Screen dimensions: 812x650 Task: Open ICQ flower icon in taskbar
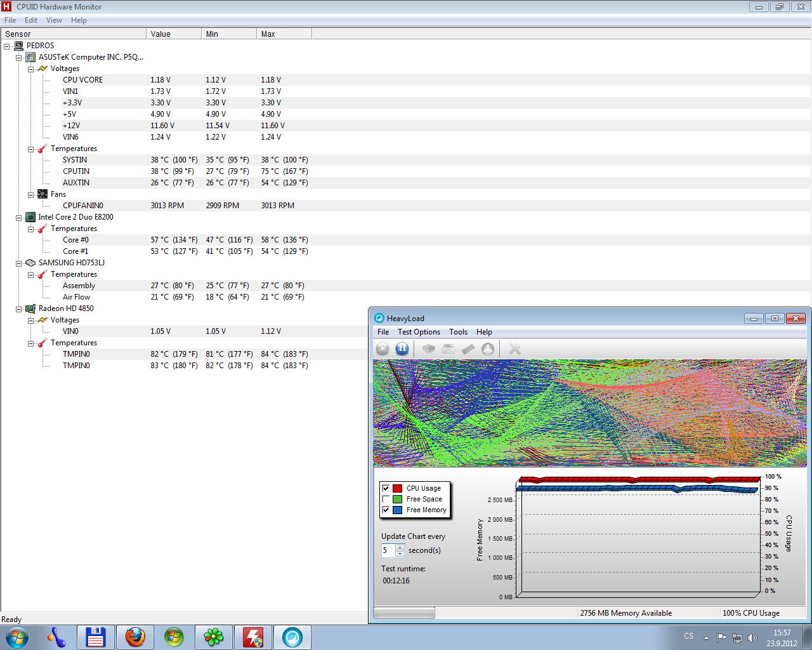214,637
